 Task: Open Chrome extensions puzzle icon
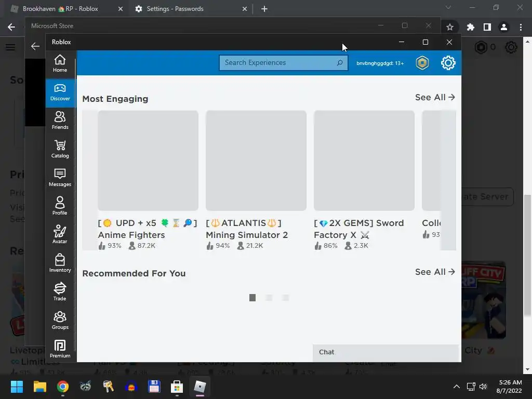[x=470, y=27]
